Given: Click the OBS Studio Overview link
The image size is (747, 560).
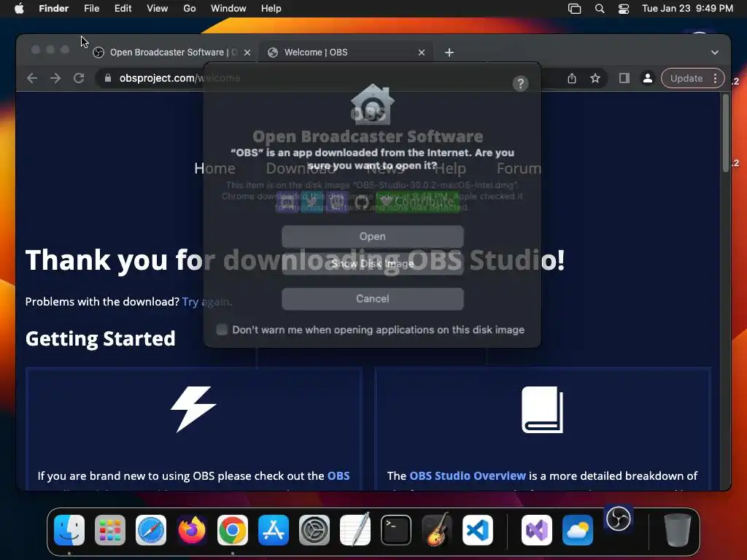Looking at the screenshot, I should pos(468,475).
